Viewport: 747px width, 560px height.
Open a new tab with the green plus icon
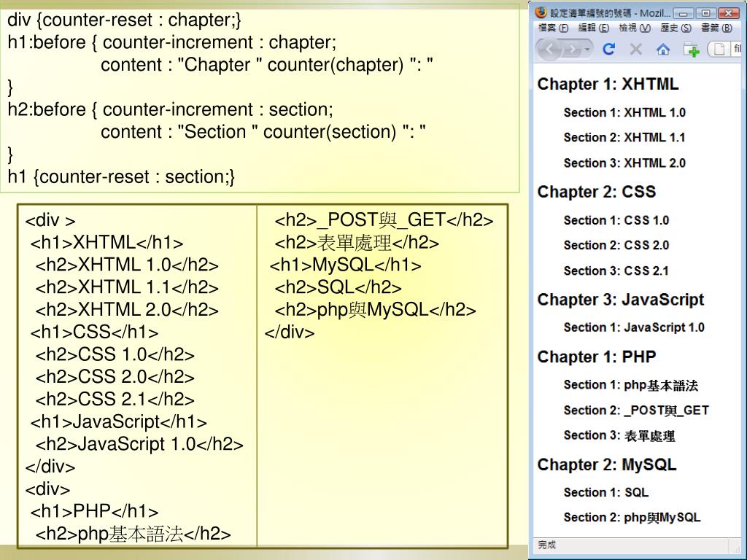(692, 50)
